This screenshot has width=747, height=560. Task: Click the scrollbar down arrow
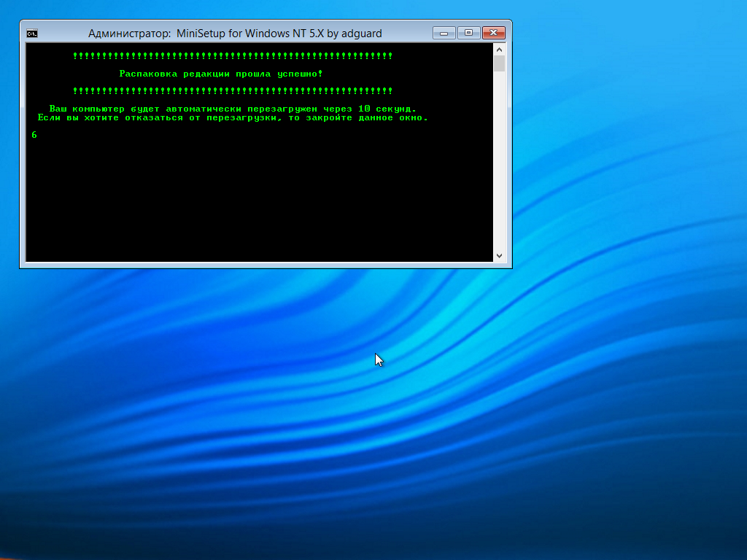499,256
